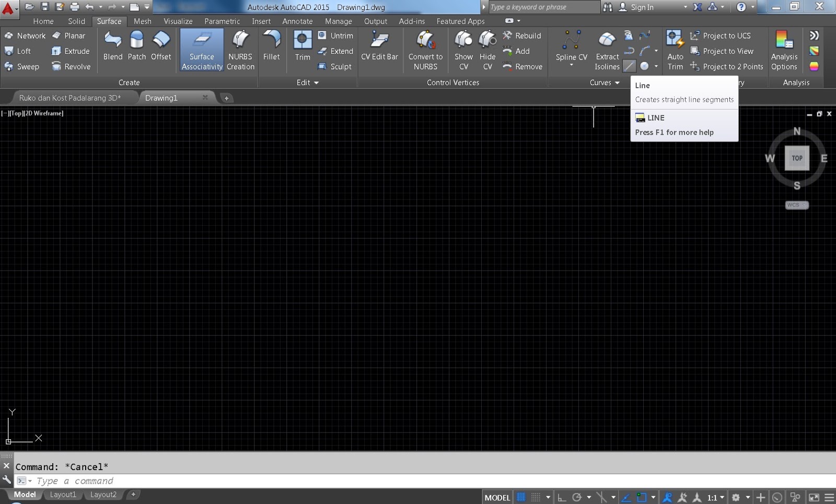Click Project to 2 Points button
The image size is (836, 504).
click(727, 67)
